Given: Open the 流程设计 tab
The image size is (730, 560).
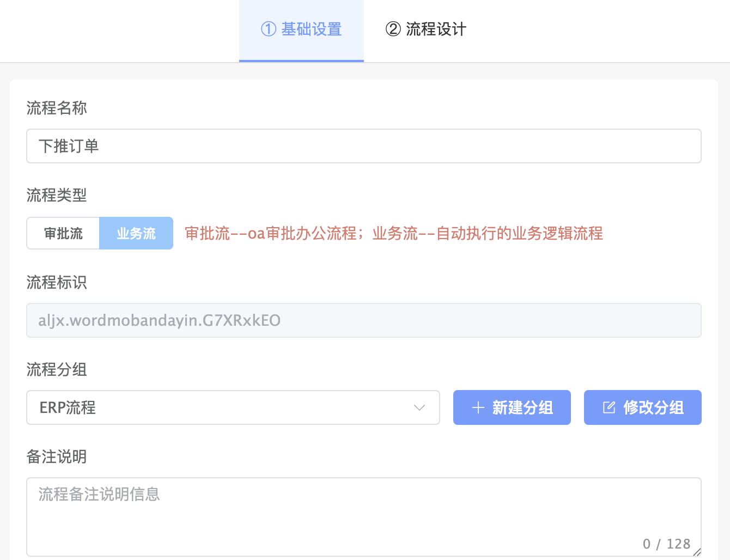Looking at the screenshot, I should (426, 29).
